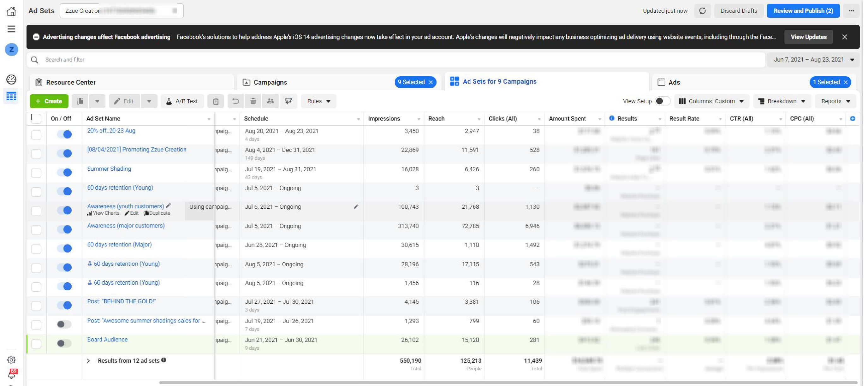Click the Edit toolbar button
Image resolution: width=868 pixels, height=386 pixels.
click(124, 101)
